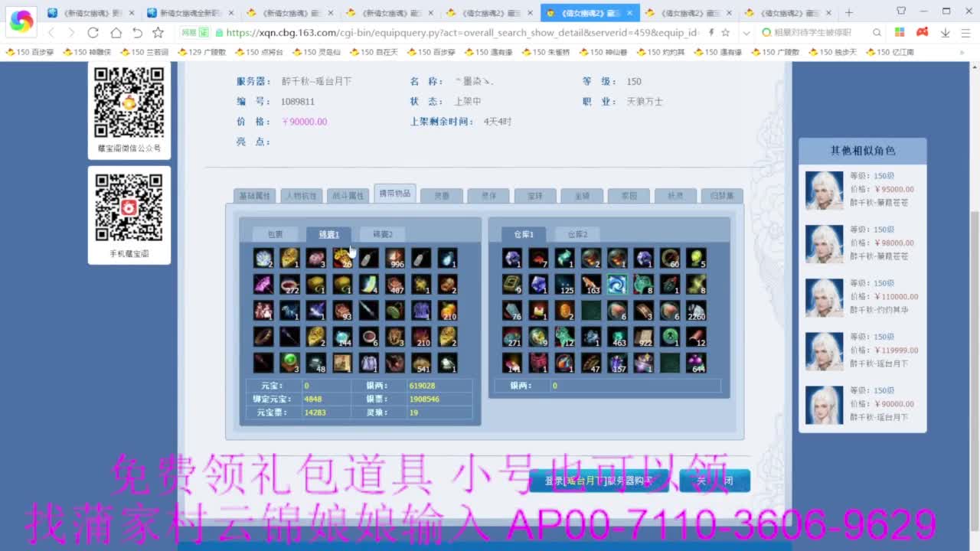
Task: Go to the browser home page icon
Action: [116, 33]
